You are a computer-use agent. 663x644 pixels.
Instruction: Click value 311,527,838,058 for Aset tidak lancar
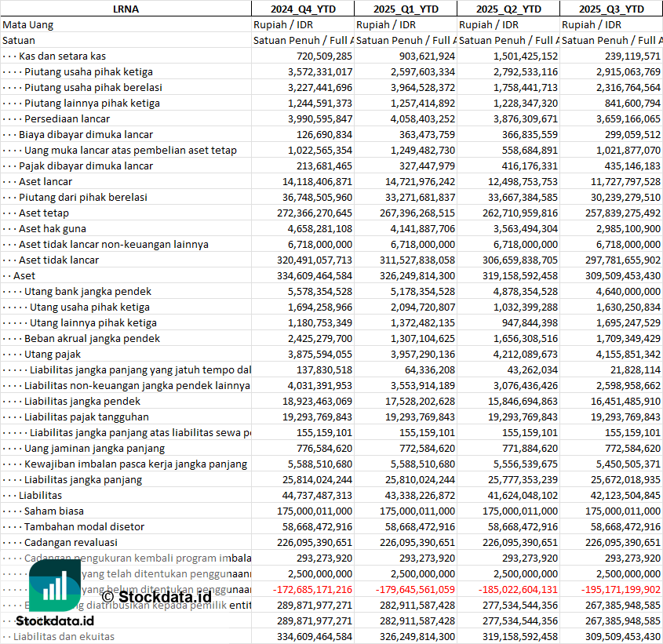417,259
